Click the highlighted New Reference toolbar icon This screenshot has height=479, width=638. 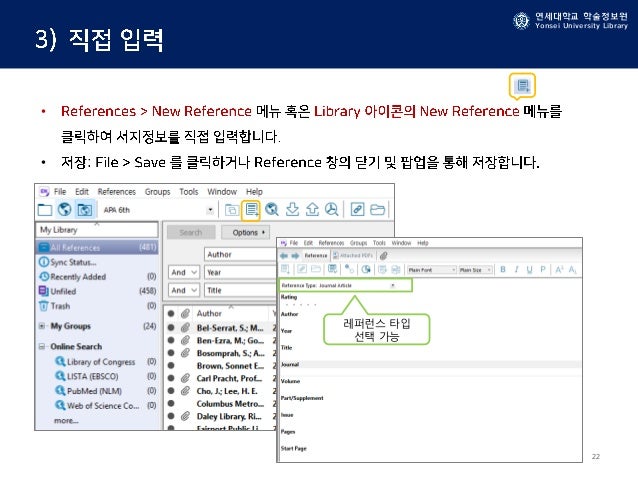(x=251, y=209)
